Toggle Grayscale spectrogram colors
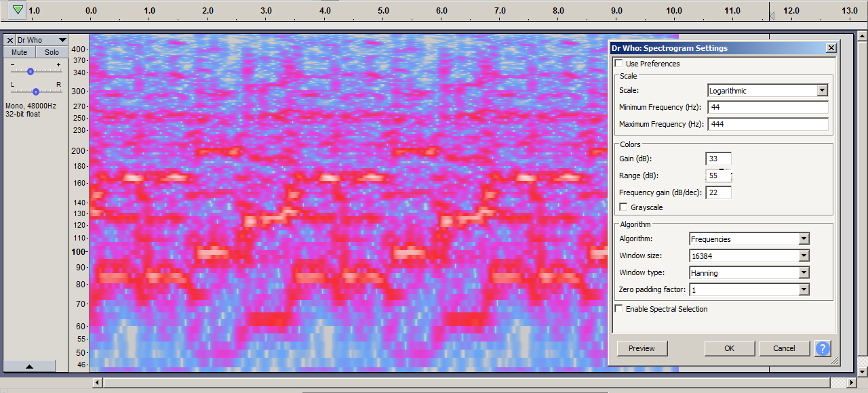The image size is (868, 393). (623, 207)
